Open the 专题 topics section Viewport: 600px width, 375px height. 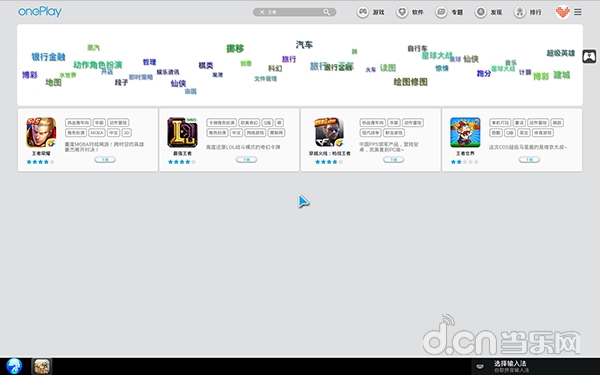449,12
